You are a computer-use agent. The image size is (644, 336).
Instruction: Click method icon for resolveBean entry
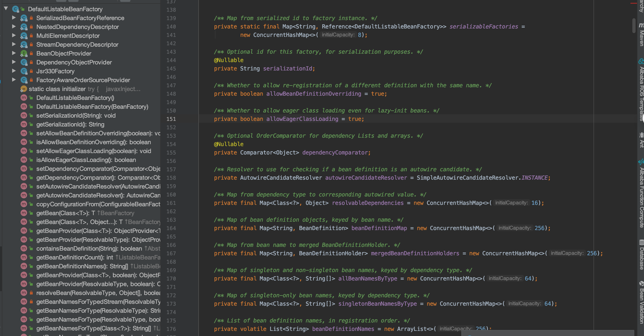click(24, 293)
